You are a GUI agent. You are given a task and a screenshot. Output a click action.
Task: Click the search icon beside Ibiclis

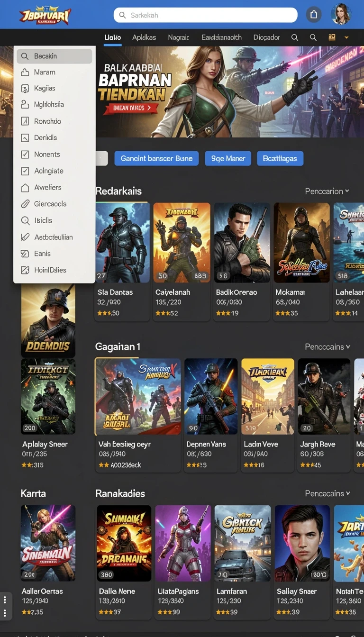(25, 220)
